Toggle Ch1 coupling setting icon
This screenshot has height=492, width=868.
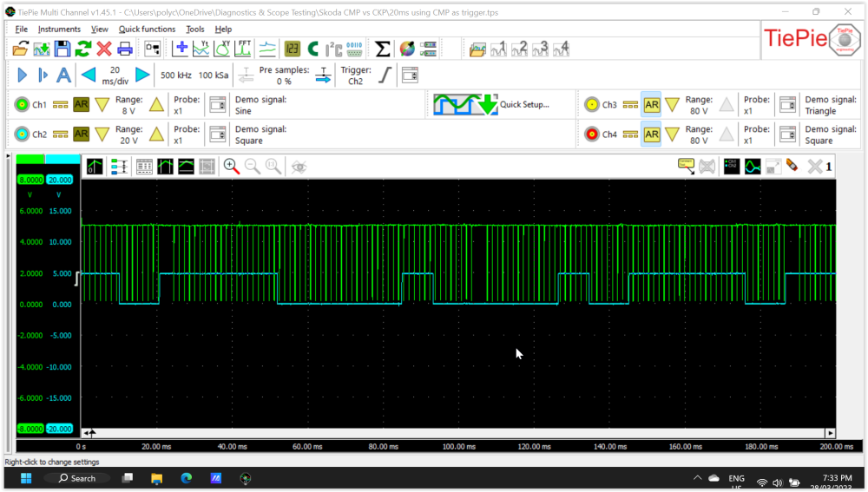(61, 105)
